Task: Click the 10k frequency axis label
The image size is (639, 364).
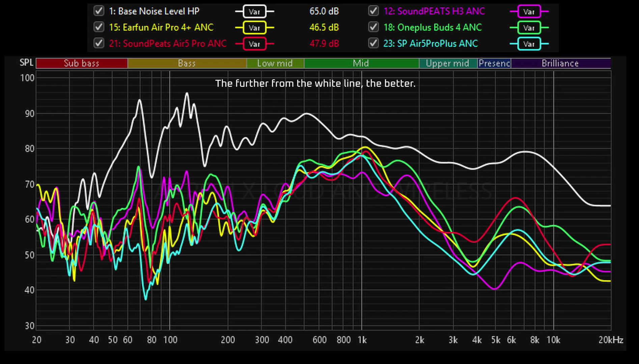Action: tap(553, 340)
